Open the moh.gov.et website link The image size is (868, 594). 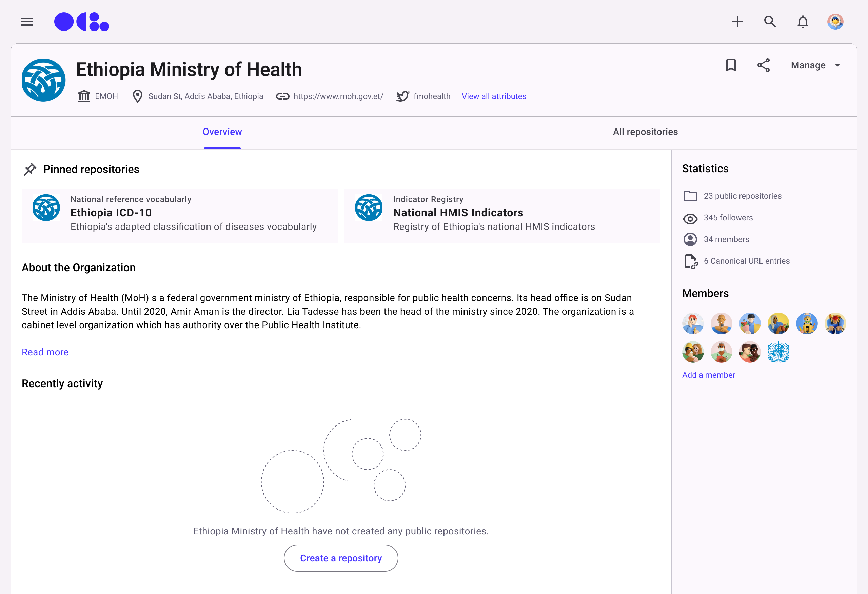click(x=338, y=96)
